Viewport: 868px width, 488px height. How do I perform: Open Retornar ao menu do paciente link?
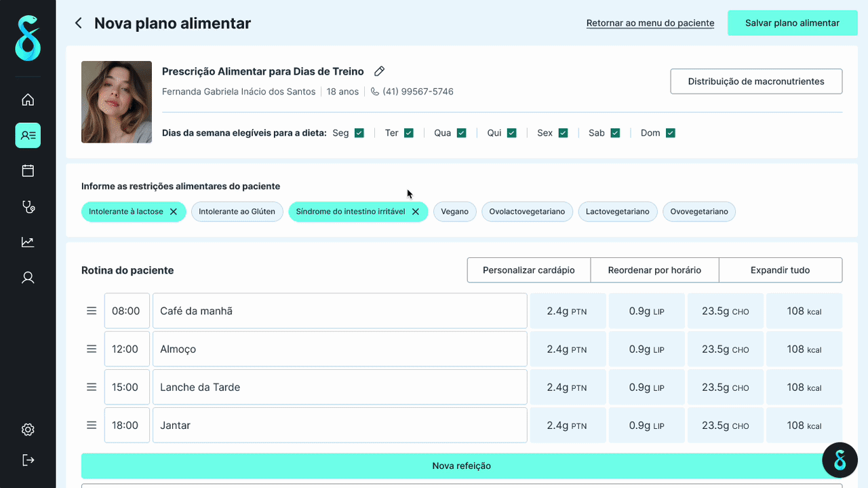tap(650, 22)
